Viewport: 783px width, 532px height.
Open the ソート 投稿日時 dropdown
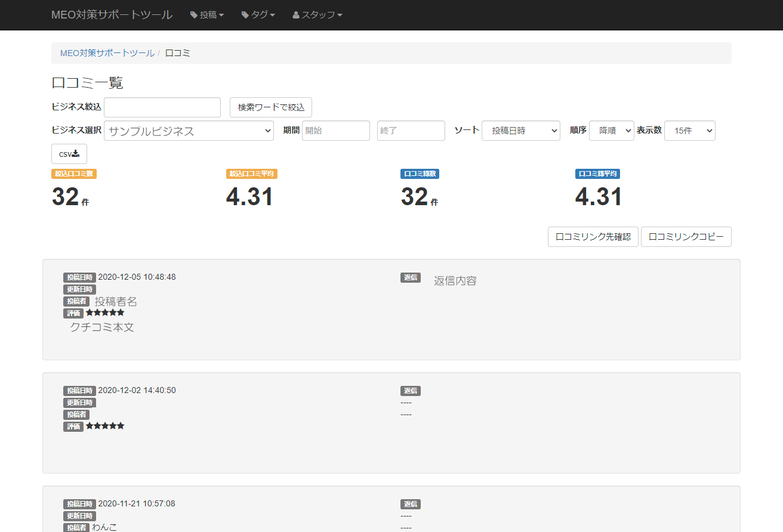point(521,131)
